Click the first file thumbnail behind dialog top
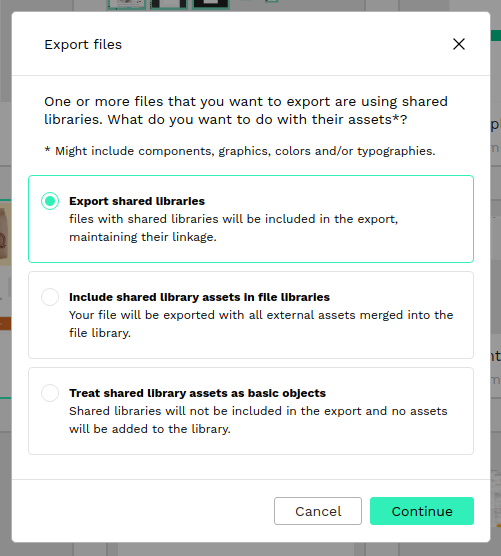This screenshot has width=501, height=556. [127, 4]
